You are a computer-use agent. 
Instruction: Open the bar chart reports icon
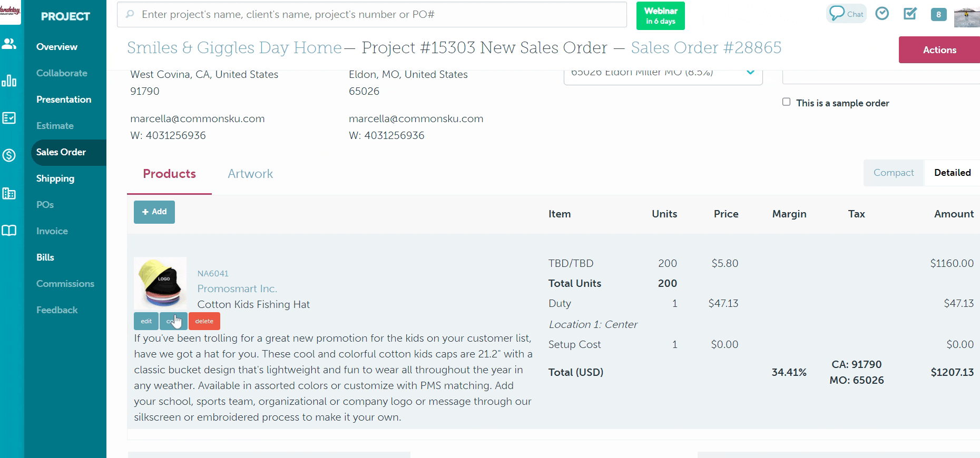coord(9,81)
